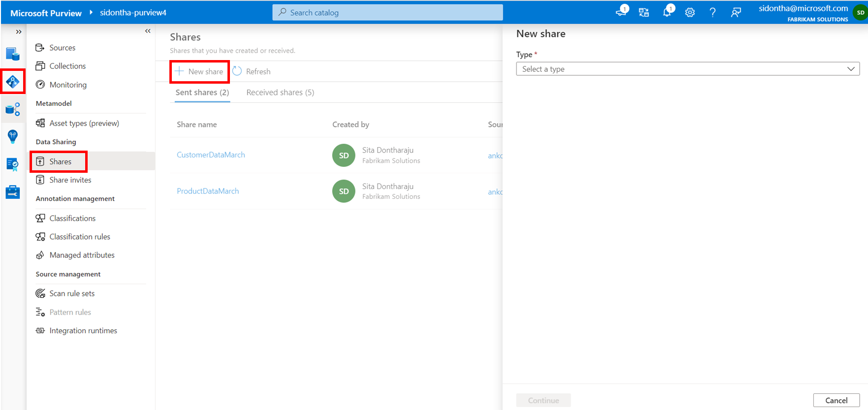Click the help question mark icon

click(712, 13)
